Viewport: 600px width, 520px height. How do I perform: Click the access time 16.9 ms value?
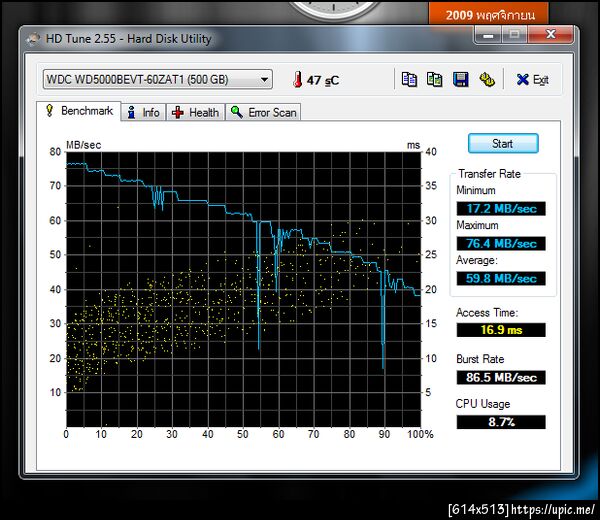pyautogui.click(x=501, y=330)
